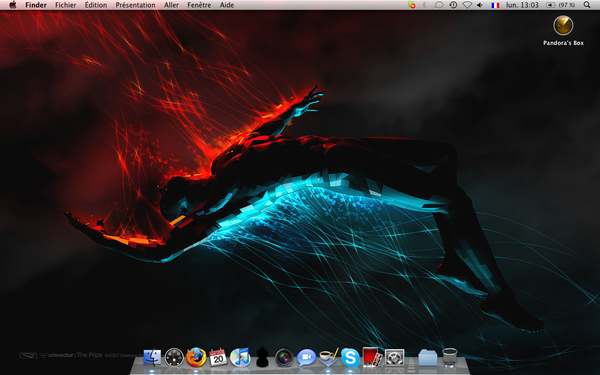Open the Apple menu
The image size is (600, 375).
tap(13, 5)
